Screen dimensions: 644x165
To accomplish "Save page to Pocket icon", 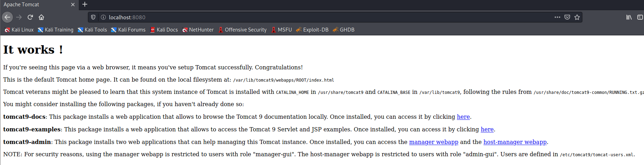I will click(567, 17).
